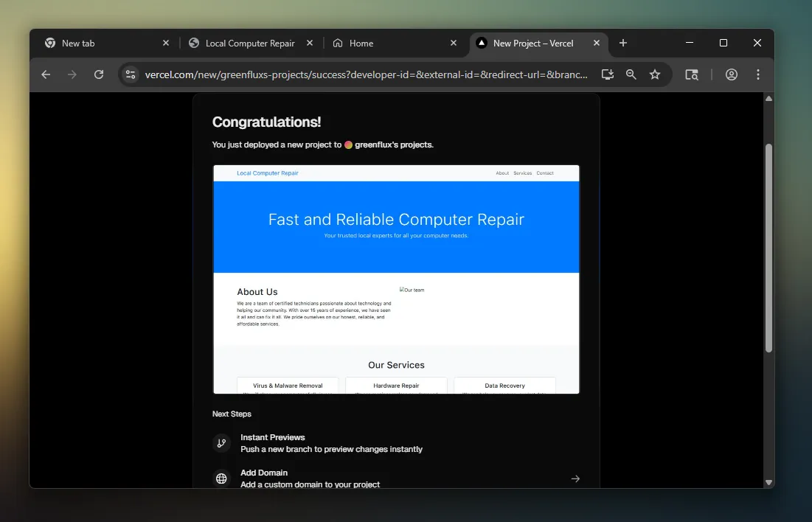Screen dimensions: 812x522
Task: Click the tab search icon in toolbar
Action: click(x=692, y=74)
